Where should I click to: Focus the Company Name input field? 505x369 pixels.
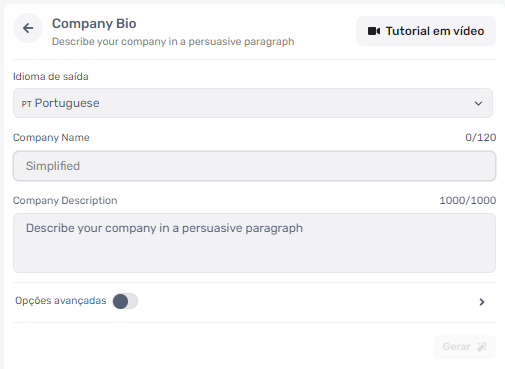[254, 166]
